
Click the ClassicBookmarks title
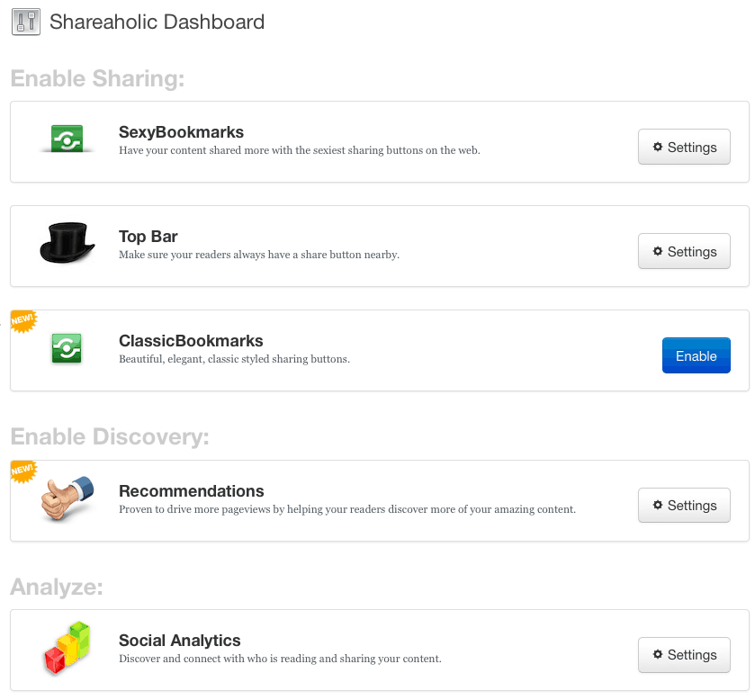tap(191, 341)
